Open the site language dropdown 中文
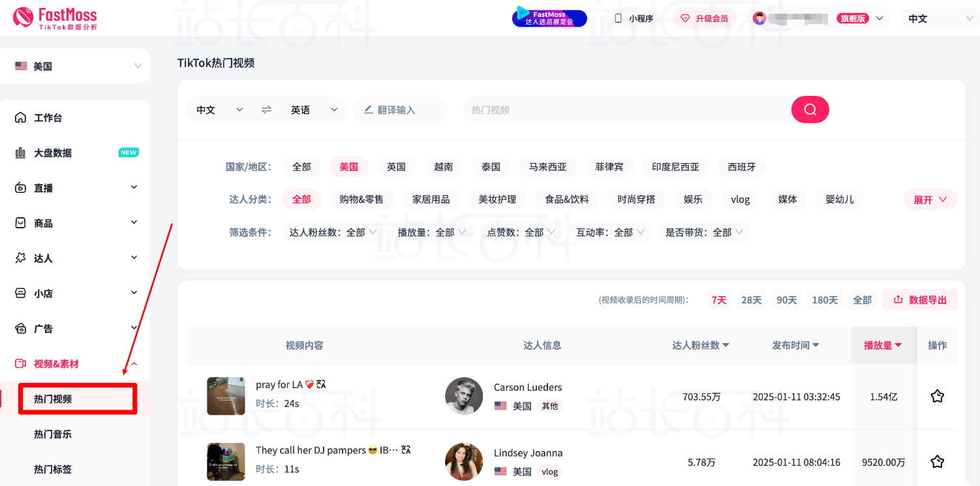The image size is (980, 486). point(940,18)
